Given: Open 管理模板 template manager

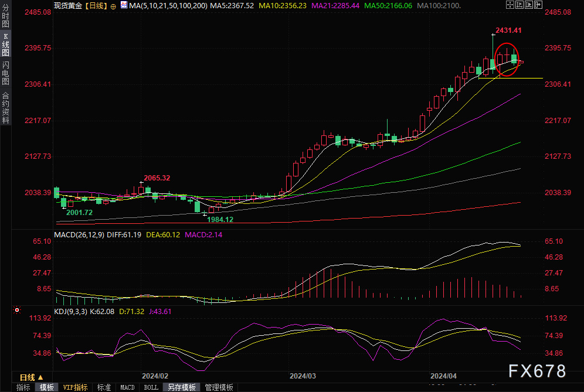Looking at the screenshot, I should pos(219,387).
